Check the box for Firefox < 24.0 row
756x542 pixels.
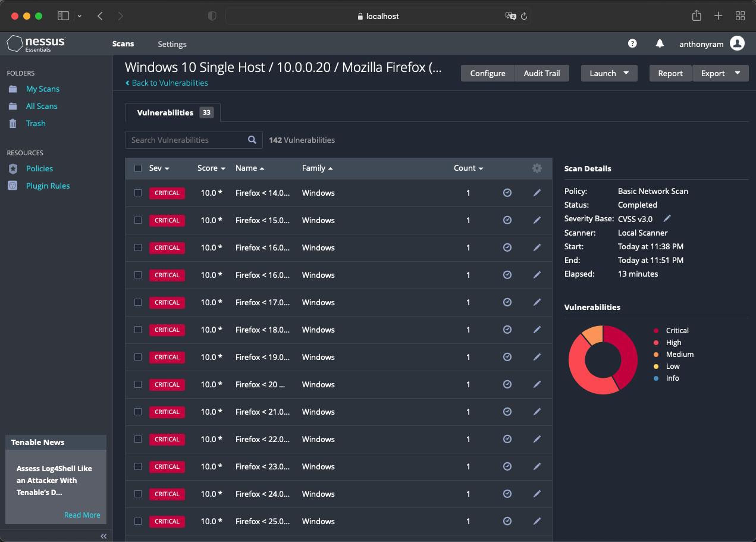coord(138,494)
